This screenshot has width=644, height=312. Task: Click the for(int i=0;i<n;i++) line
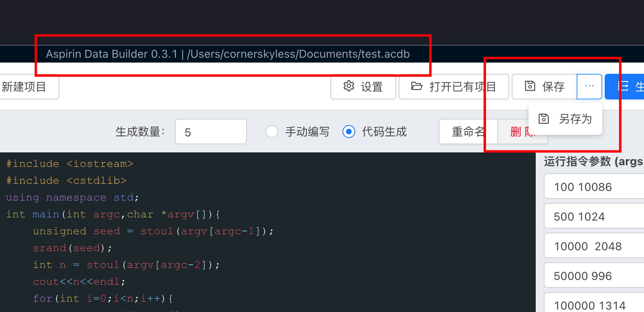103,298
